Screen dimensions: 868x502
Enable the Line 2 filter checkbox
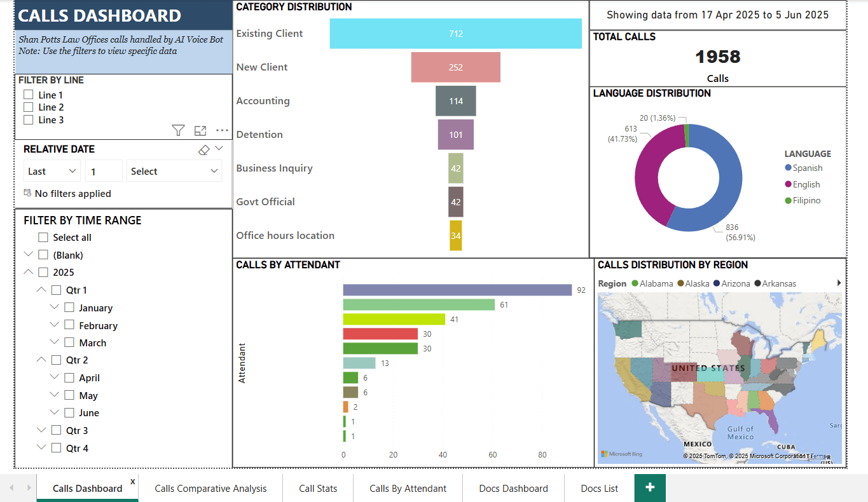28,107
